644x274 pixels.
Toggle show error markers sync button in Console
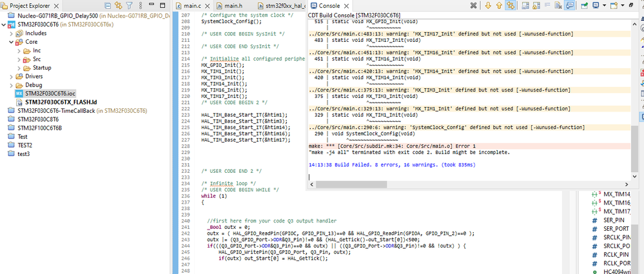click(511, 5)
